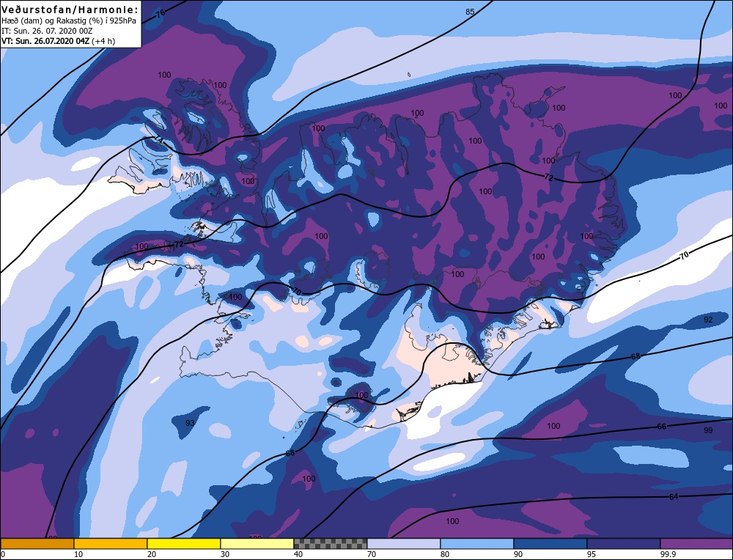733x560 pixels.
Task: Click the light blue 80–90 legend swatch
Action: point(477,544)
